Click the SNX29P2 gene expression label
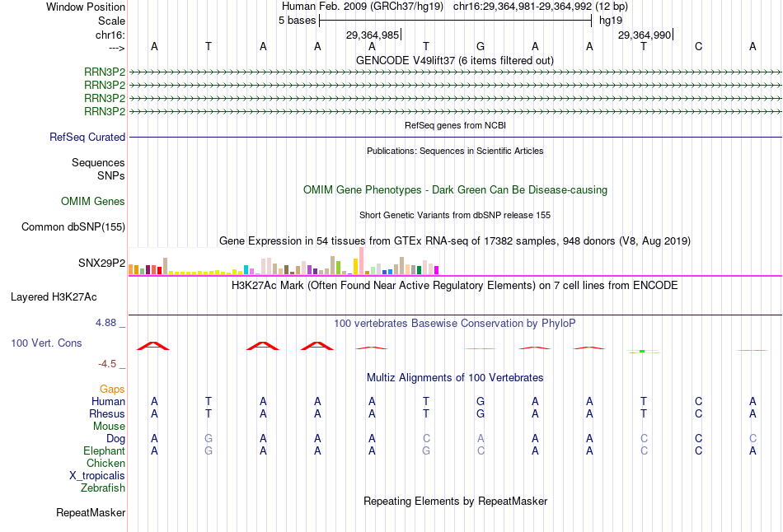This screenshot has width=783, height=532. (x=102, y=263)
